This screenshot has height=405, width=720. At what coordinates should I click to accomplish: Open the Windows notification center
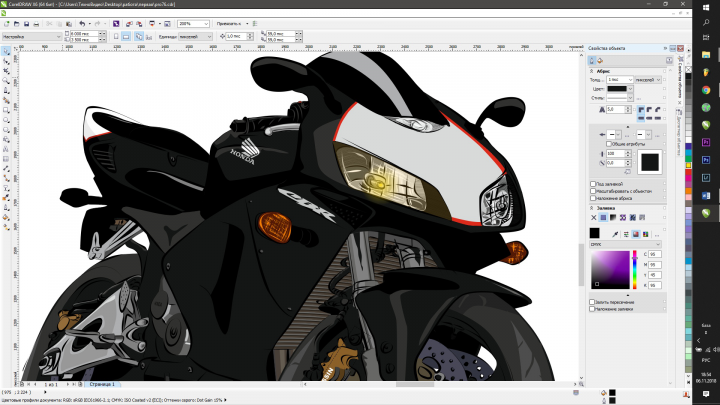point(706,394)
